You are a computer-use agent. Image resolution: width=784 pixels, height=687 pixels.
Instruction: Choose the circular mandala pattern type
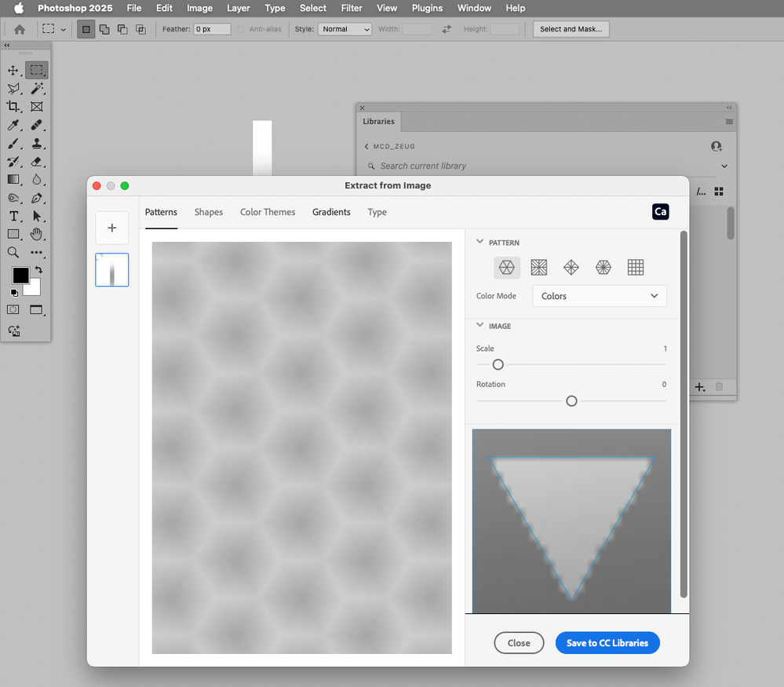click(x=603, y=267)
